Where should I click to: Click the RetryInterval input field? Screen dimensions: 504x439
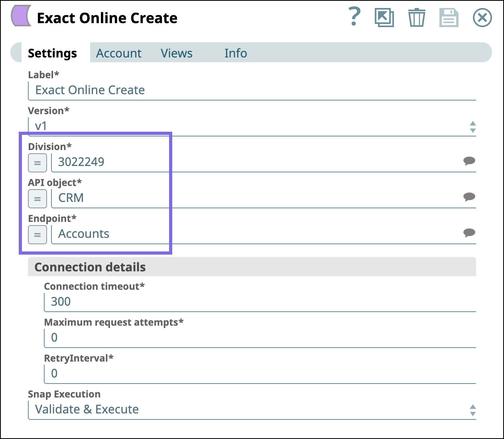[260, 374]
